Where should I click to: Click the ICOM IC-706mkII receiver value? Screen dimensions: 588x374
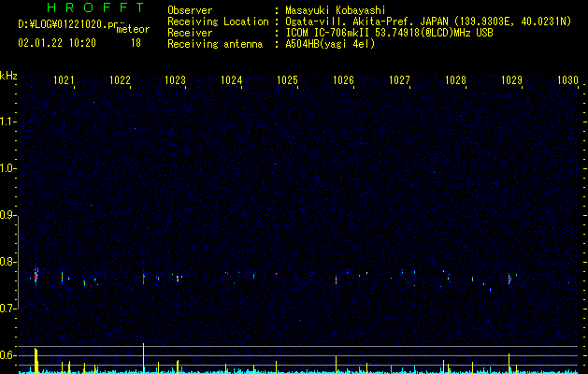(389, 33)
